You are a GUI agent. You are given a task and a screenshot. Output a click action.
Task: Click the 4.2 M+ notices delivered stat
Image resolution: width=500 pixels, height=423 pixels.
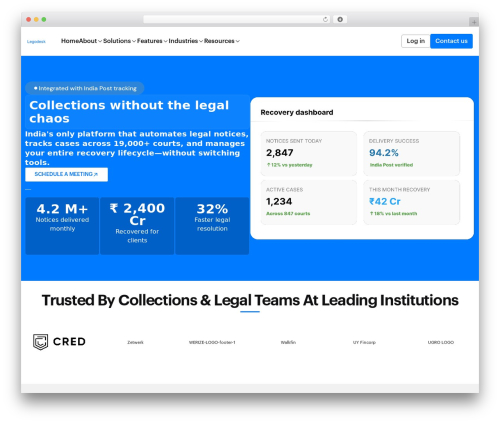point(62,226)
